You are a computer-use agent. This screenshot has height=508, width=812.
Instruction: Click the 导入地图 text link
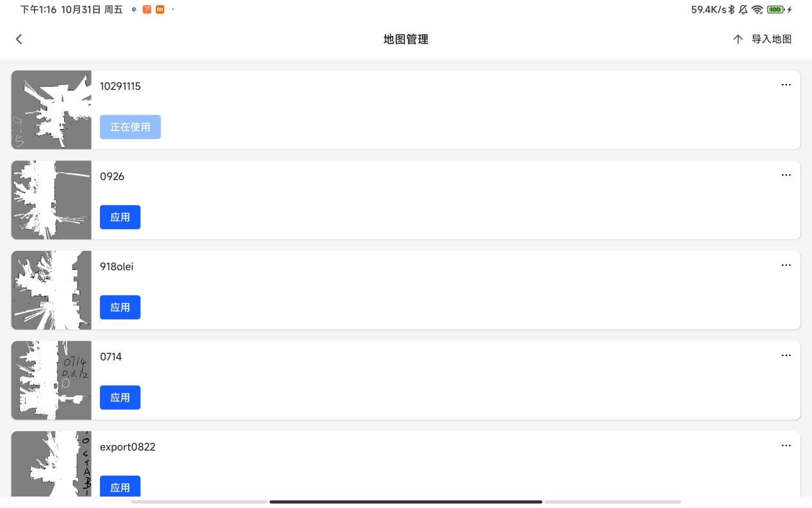[771, 39]
